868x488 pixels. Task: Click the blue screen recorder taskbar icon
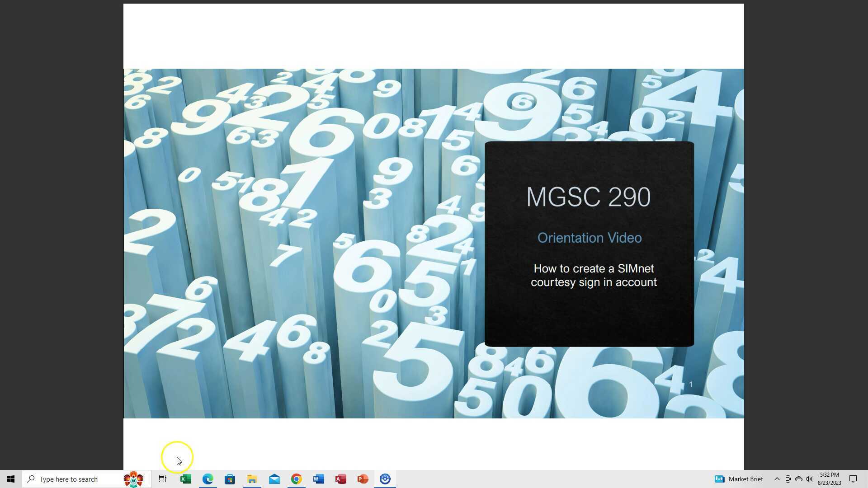click(385, 479)
